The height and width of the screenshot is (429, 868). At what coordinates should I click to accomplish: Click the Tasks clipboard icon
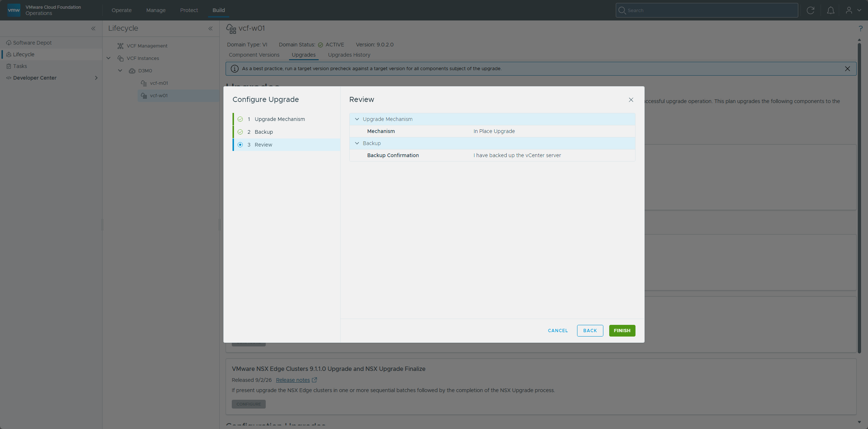click(x=9, y=66)
